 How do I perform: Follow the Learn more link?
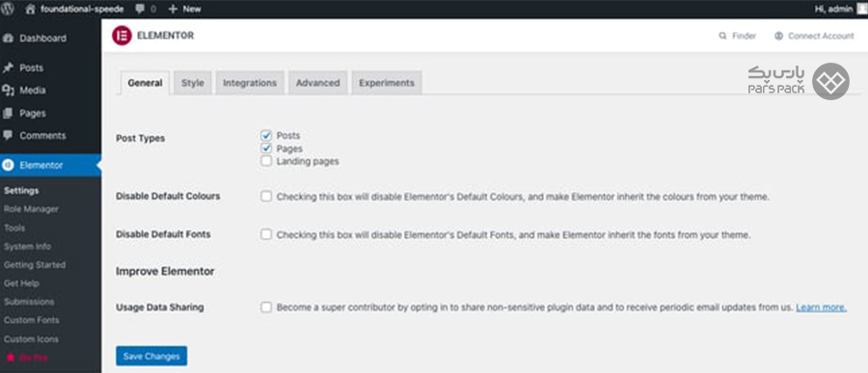coord(821,307)
